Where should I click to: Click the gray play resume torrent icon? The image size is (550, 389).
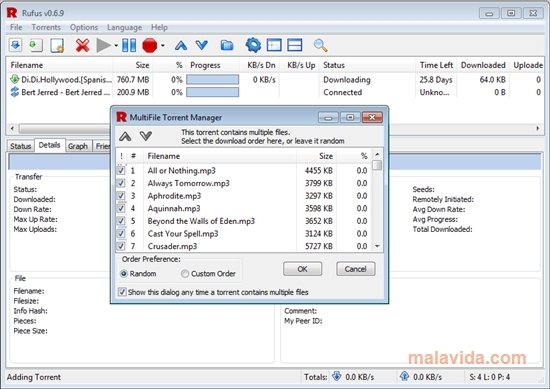click(104, 46)
